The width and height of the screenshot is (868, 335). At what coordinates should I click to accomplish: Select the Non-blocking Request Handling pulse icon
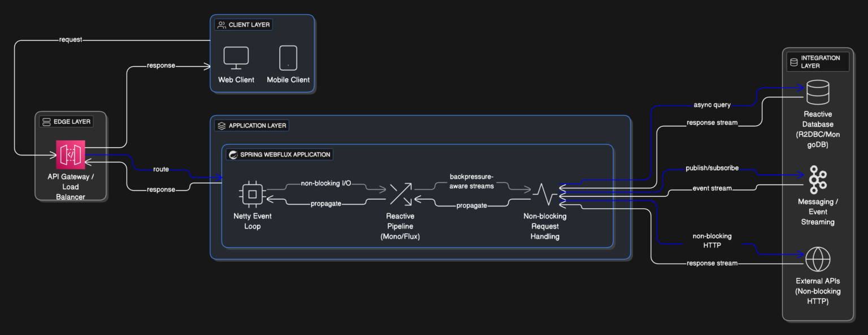(545, 194)
